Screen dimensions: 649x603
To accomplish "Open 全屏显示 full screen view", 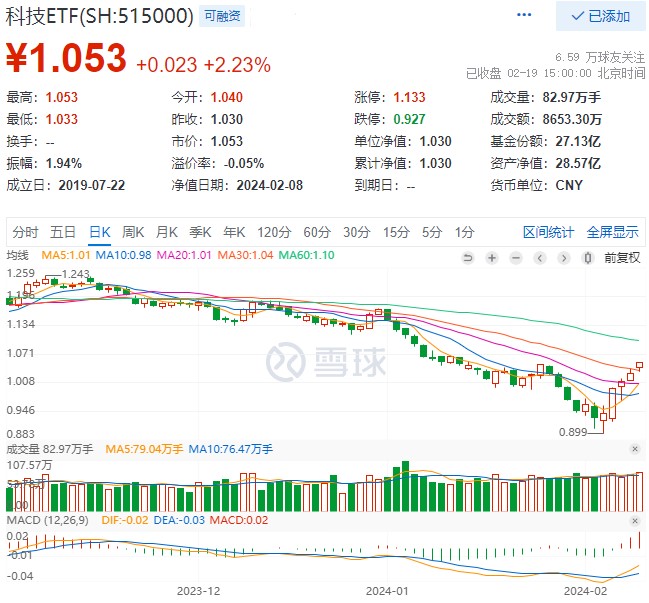I will pyautogui.click(x=613, y=232).
